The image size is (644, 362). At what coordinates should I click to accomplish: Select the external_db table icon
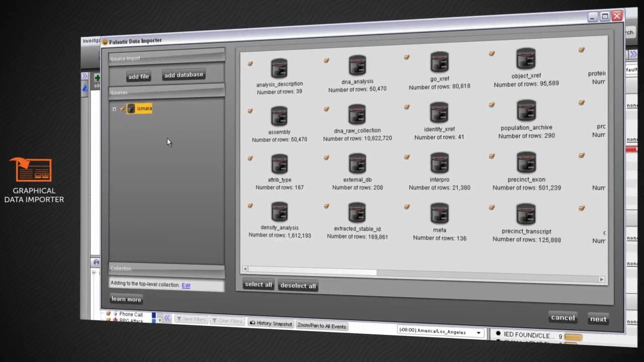tap(357, 164)
